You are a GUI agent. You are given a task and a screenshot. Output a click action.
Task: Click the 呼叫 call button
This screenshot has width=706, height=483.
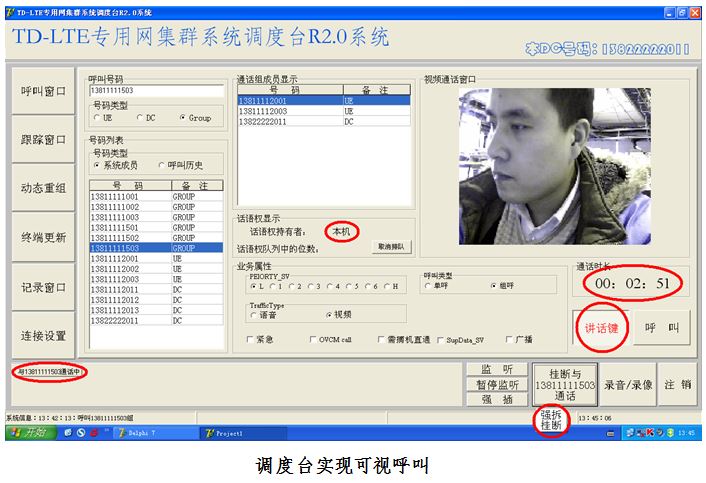coord(661,327)
